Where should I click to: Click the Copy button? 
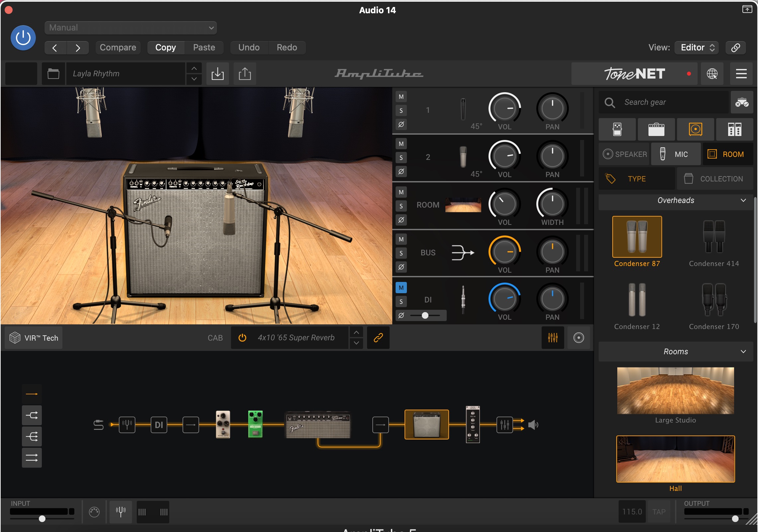click(x=166, y=47)
